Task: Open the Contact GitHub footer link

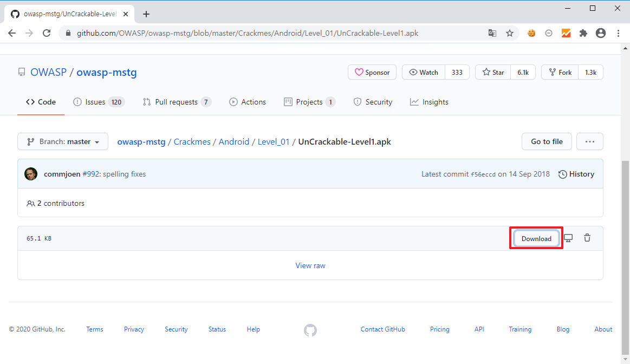Action: [x=383, y=329]
